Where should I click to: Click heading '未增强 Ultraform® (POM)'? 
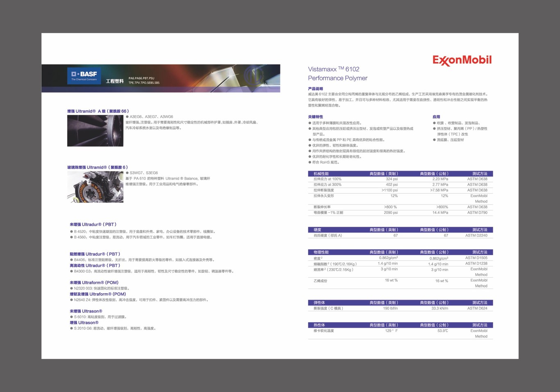[x=94, y=283]
